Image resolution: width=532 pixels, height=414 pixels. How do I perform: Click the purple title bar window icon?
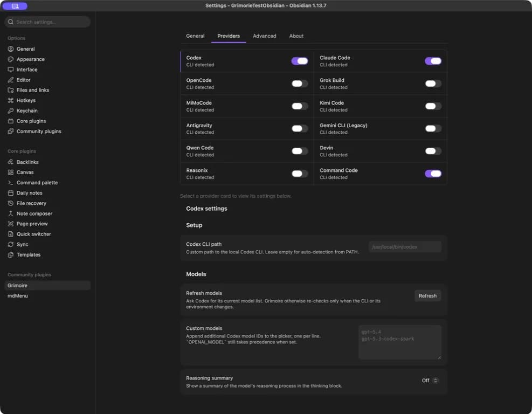[x=15, y=6]
